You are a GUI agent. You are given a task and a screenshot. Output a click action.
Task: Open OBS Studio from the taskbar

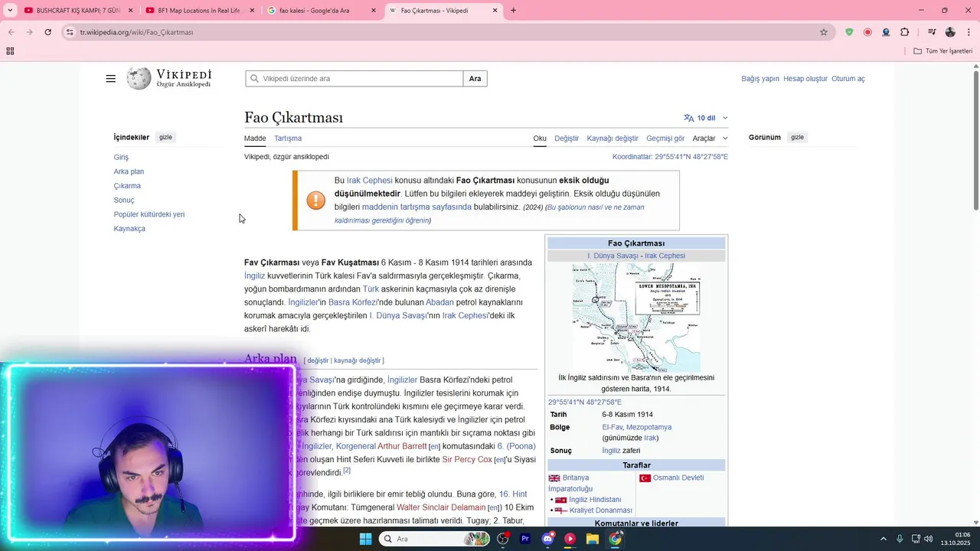(x=503, y=539)
